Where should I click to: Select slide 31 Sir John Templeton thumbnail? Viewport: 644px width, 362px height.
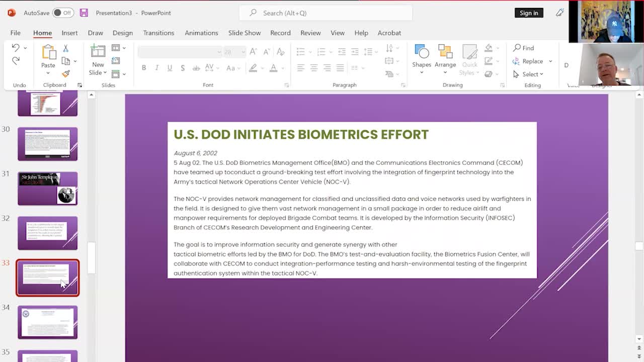48,189
